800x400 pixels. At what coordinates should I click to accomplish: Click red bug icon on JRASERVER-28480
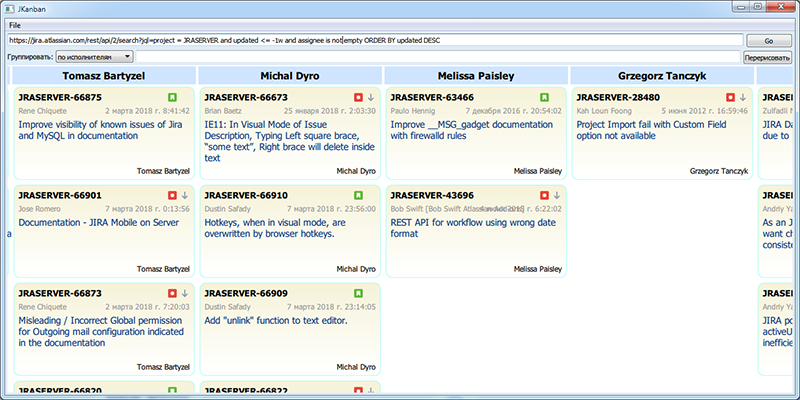pos(731,97)
